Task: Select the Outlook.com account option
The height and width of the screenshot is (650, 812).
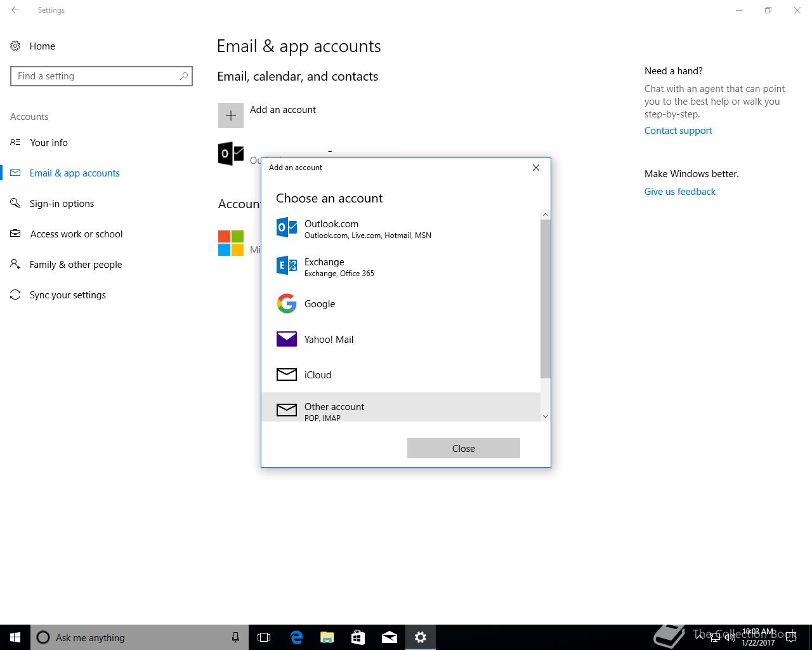Action: tap(401, 229)
